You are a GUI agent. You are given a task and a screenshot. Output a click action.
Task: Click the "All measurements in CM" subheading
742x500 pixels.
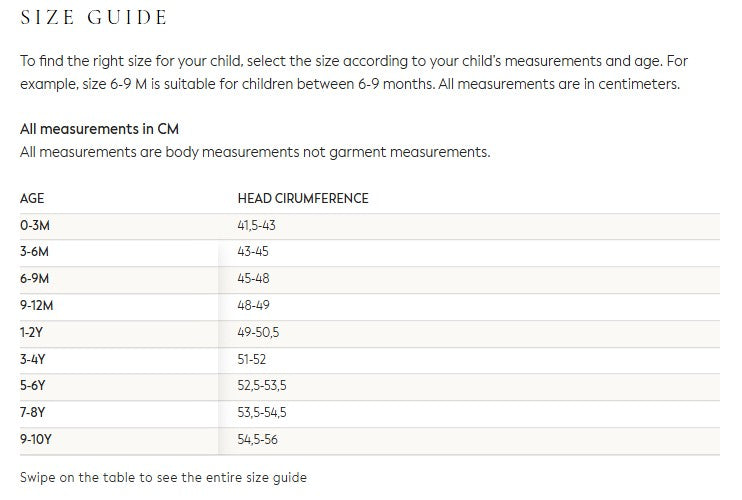[99, 130]
